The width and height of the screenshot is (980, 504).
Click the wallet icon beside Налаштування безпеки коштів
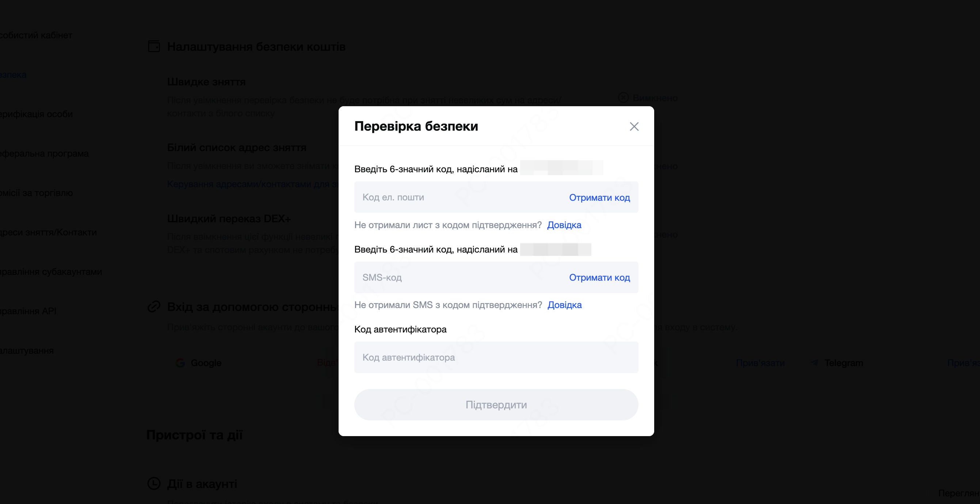pyautogui.click(x=154, y=46)
